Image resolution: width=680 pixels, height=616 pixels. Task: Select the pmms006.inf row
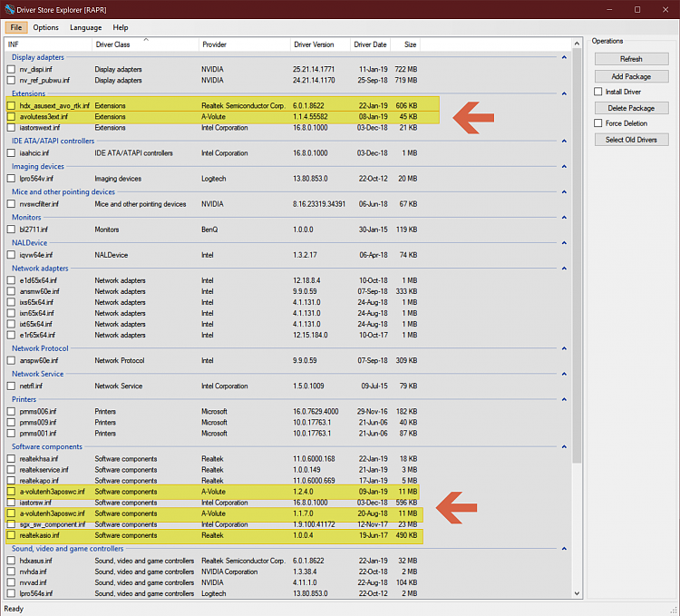click(x=212, y=411)
